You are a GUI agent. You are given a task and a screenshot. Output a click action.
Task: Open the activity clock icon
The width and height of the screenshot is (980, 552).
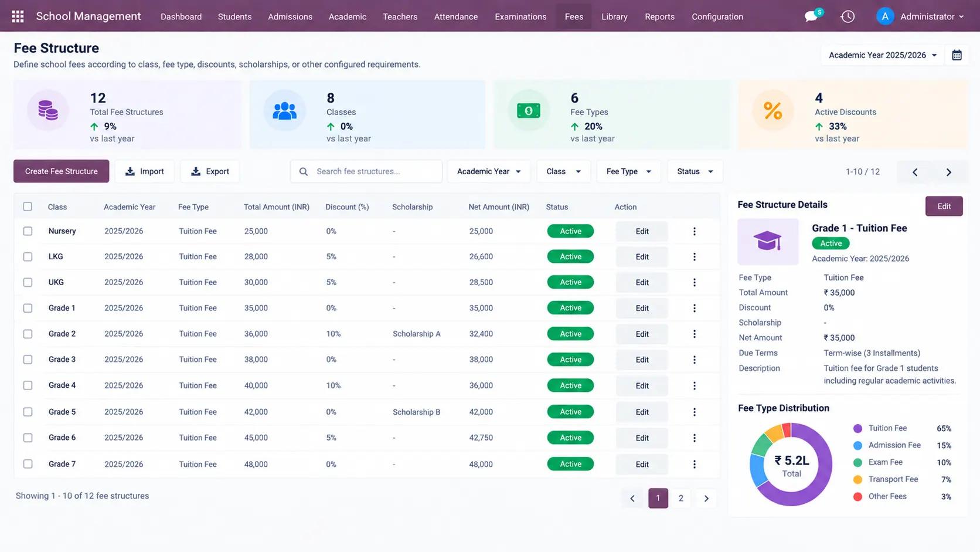(x=848, y=16)
